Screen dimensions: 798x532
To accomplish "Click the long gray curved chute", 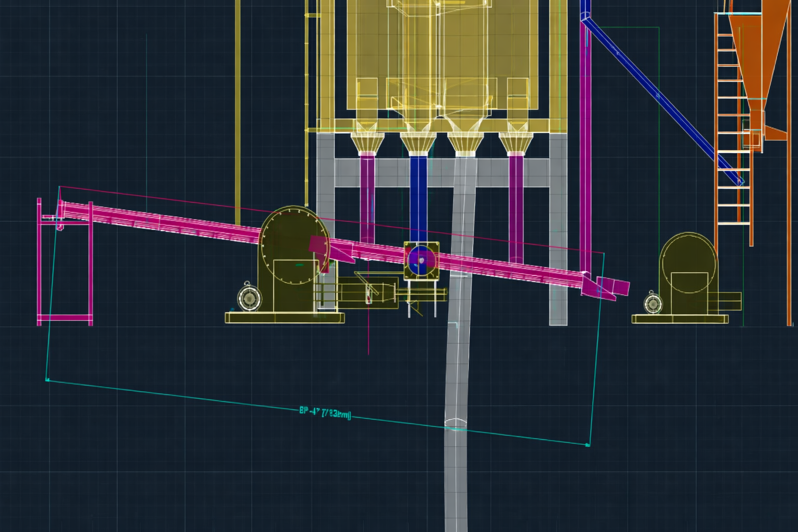I will [457, 364].
